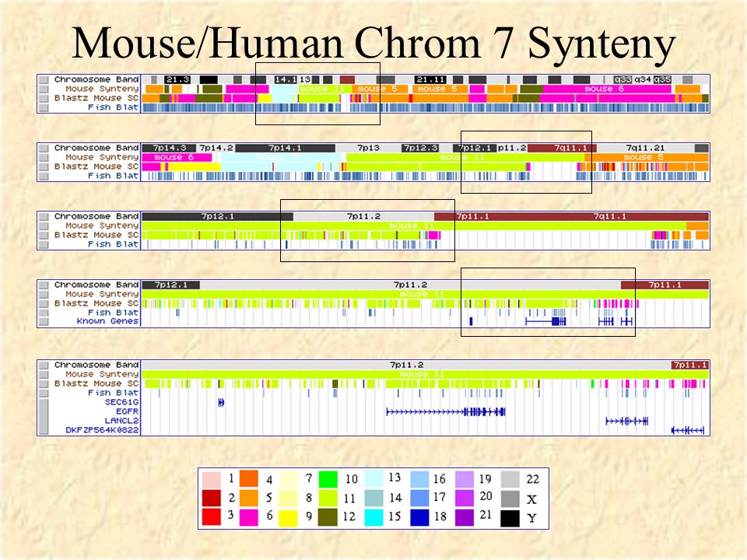Pick the chromosome 1 pink legend swatch
The image size is (747, 560).
click(x=211, y=480)
